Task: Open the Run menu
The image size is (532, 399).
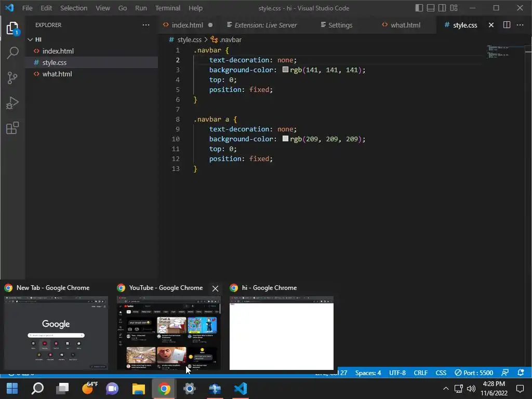Action: pyautogui.click(x=141, y=8)
